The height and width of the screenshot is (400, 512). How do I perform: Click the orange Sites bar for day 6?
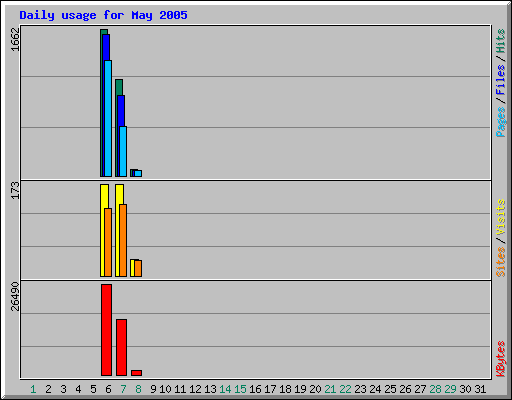point(108,242)
